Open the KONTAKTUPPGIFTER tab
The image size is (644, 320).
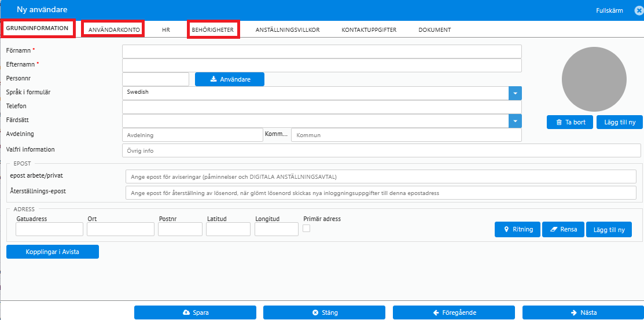pos(369,30)
